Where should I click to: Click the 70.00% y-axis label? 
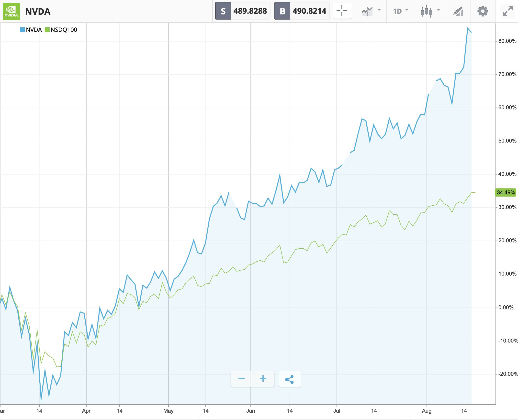click(x=507, y=74)
